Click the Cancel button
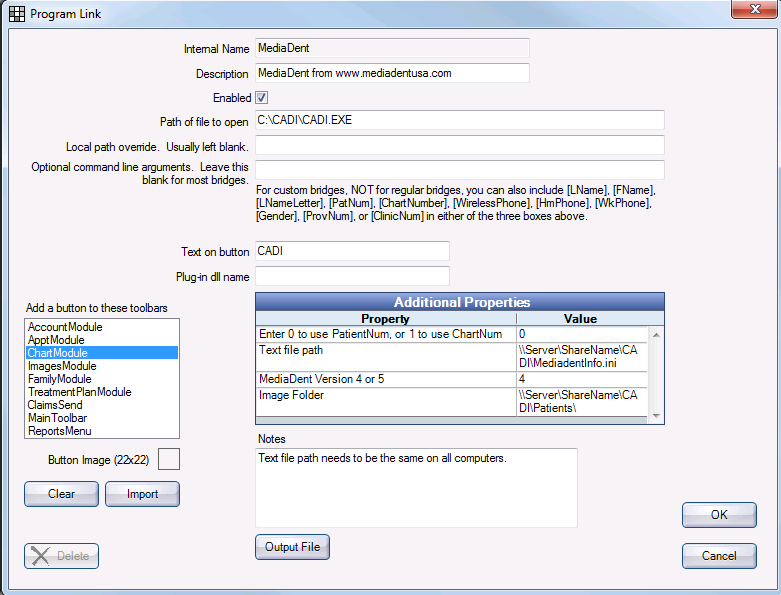 [x=719, y=556]
